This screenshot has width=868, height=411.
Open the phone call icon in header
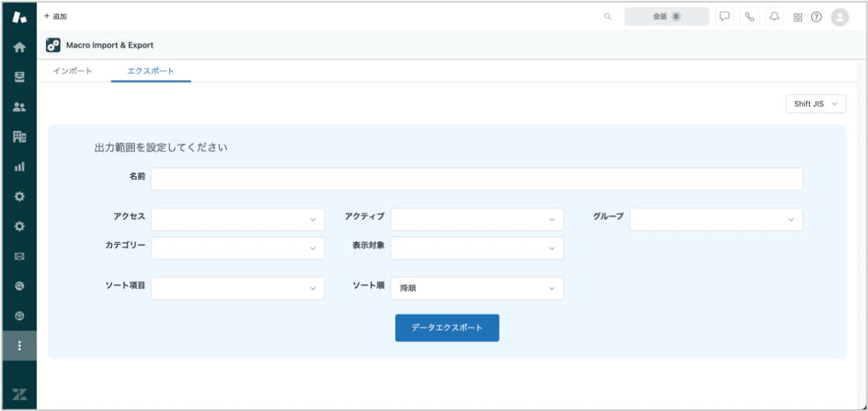coord(749,16)
